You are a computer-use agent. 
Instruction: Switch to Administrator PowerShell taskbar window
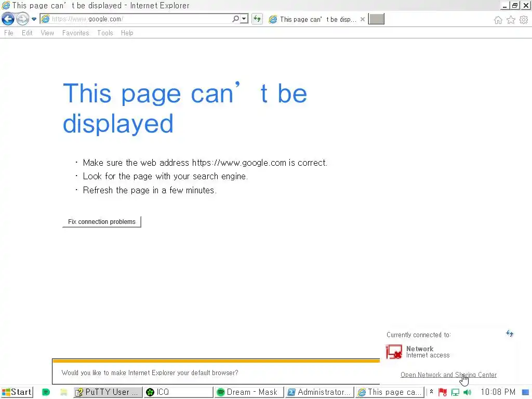tap(320, 392)
